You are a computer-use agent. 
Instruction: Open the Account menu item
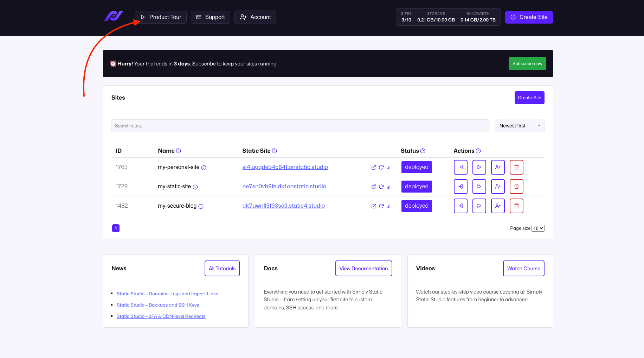click(255, 17)
